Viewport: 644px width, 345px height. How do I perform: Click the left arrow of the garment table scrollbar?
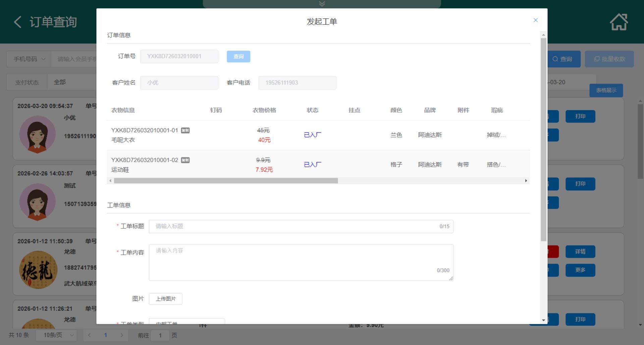[110, 181]
